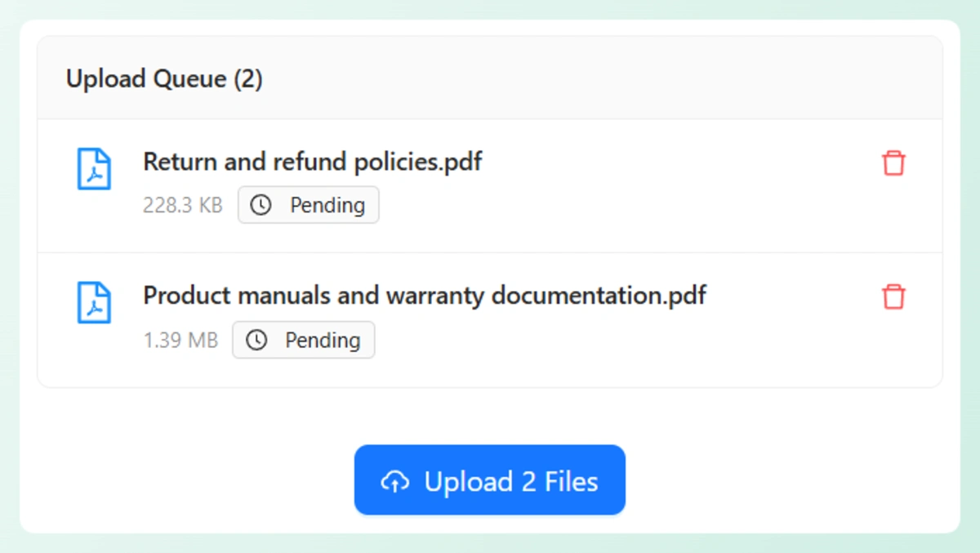This screenshot has height=553, width=980.
Task: Click the PDF icon for Return and refund policies
Action: [94, 169]
